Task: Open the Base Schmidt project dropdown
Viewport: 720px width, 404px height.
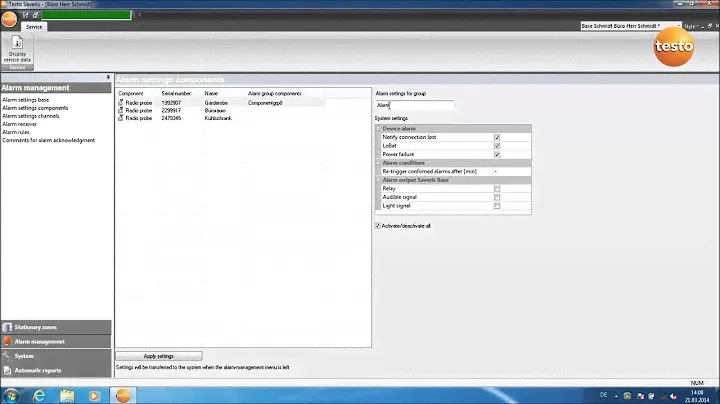Action: 679,24
